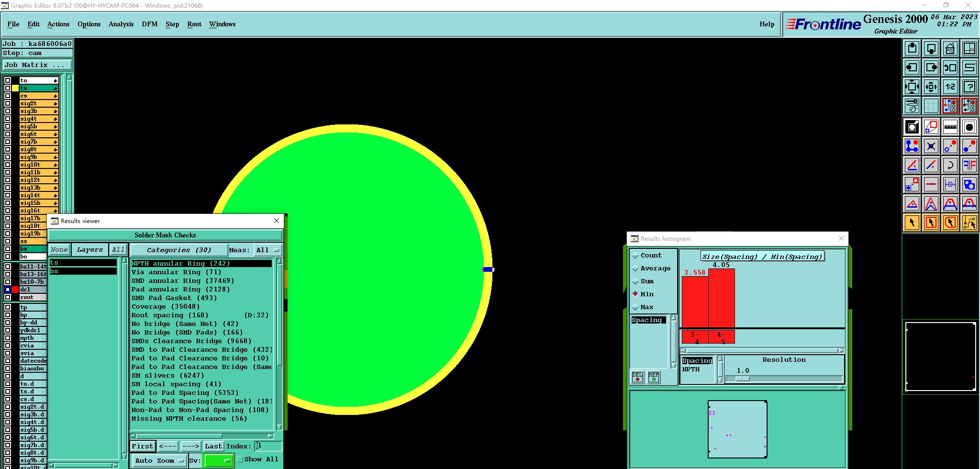Toggle display checkbox for layer cs

point(8,96)
